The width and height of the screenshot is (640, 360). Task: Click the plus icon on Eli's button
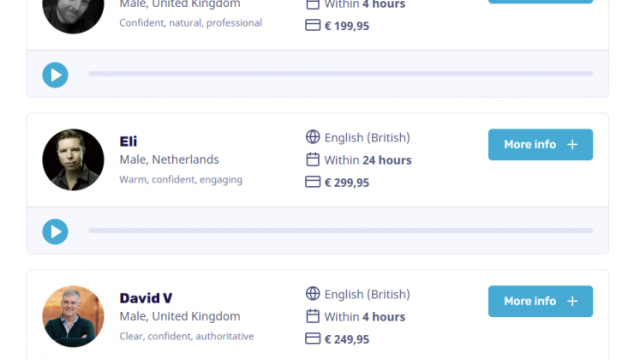(x=572, y=144)
